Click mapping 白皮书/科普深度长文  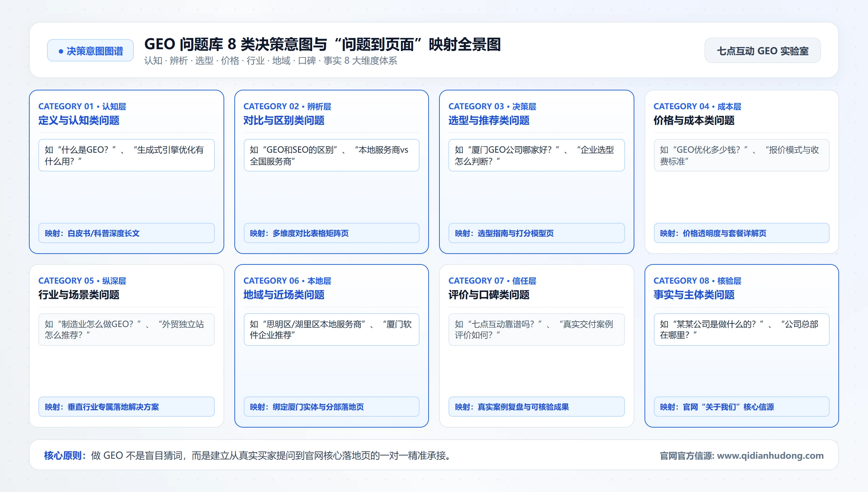pyautogui.click(x=127, y=233)
